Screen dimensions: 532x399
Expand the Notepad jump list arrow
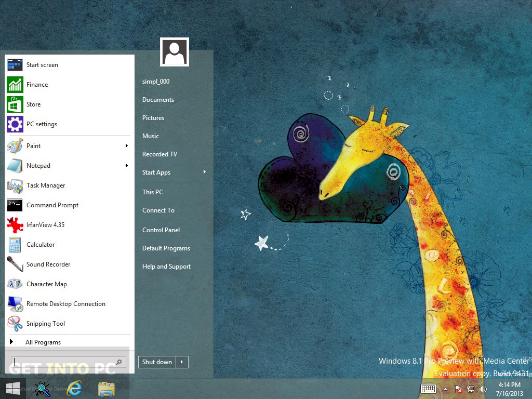click(127, 166)
